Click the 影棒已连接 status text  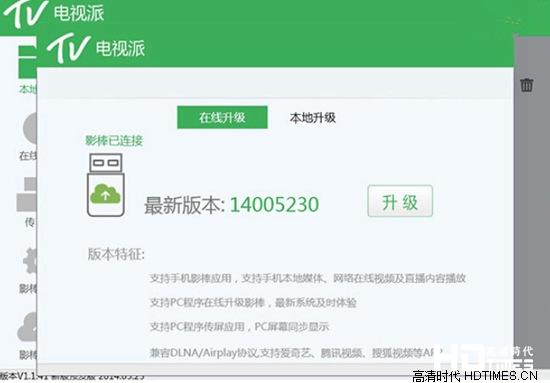114,141
